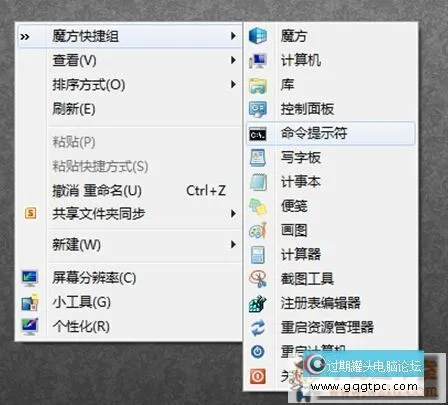
Task: Expand the 魔方快捷组 submenu arrow
Action: click(x=233, y=36)
